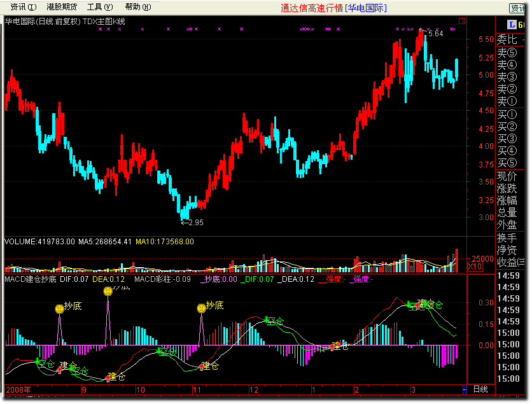
Task: Click the 2008年 timeline label
Action: [x=18, y=390]
